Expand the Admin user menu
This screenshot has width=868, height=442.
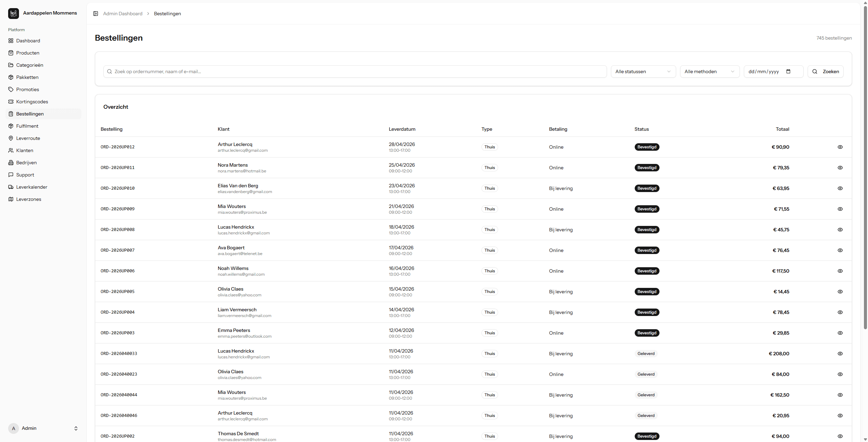coord(76,428)
